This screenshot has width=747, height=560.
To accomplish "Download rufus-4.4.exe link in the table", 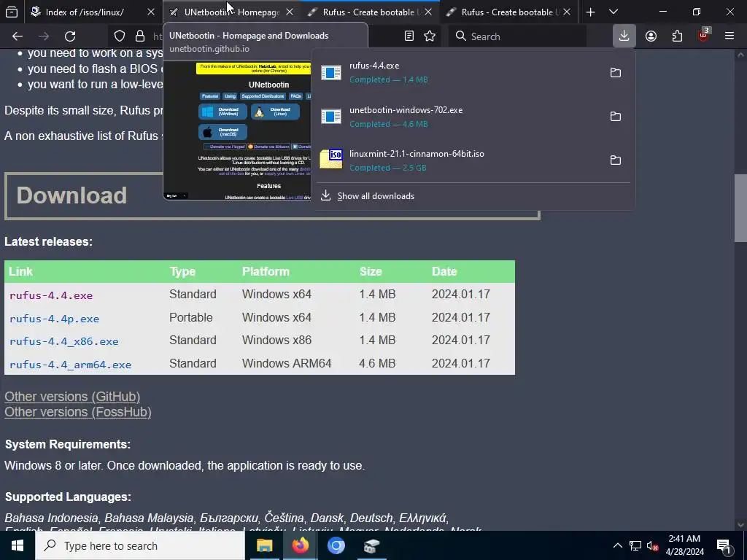I will pyautogui.click(x=51, y=295).
